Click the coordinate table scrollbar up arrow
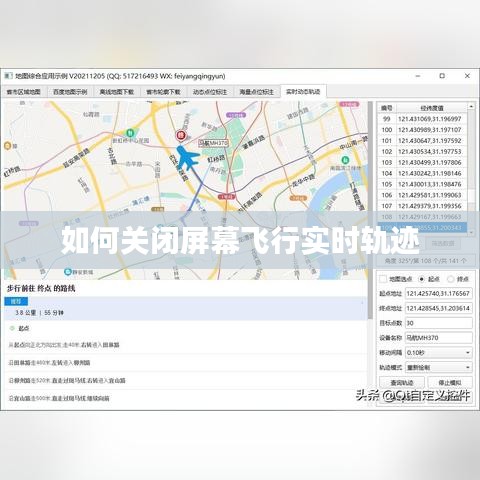Screen dimensions: 480x480 click(471, 106)
